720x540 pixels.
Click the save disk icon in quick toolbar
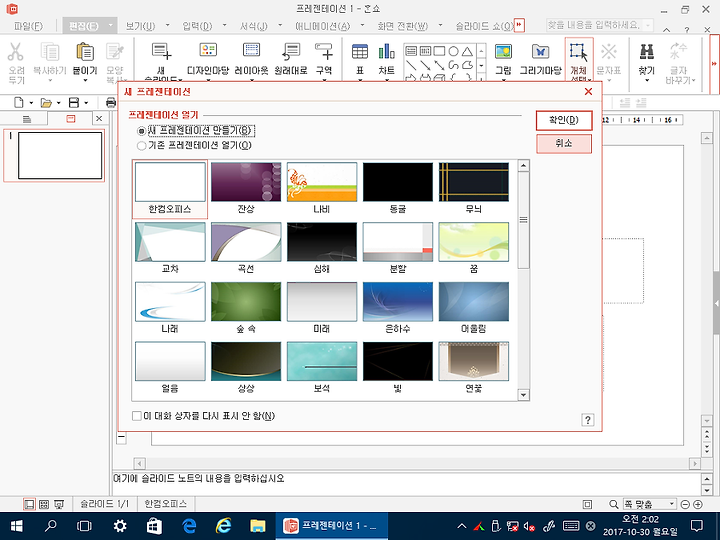tap(73, 102)
